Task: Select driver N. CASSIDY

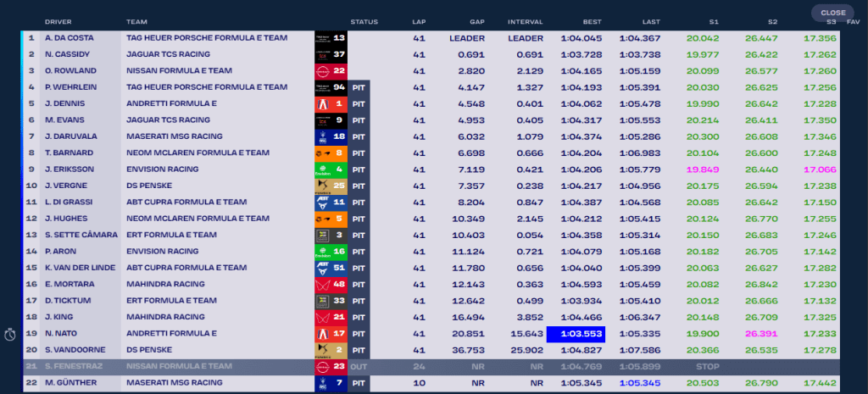Action: click(x=67, y=55)
